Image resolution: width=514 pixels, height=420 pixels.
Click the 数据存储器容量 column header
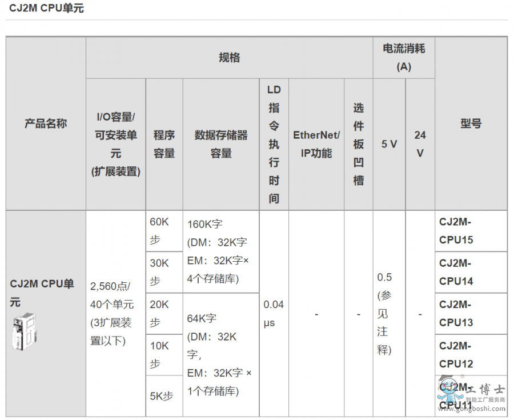pos(221,144)
